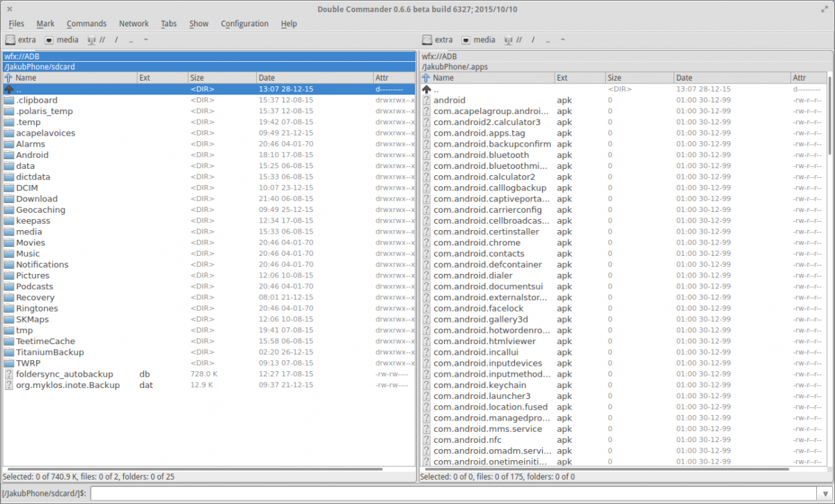Click the right panel vertical scrollbar
835x504 pixels.
click(x=829, y=118)
